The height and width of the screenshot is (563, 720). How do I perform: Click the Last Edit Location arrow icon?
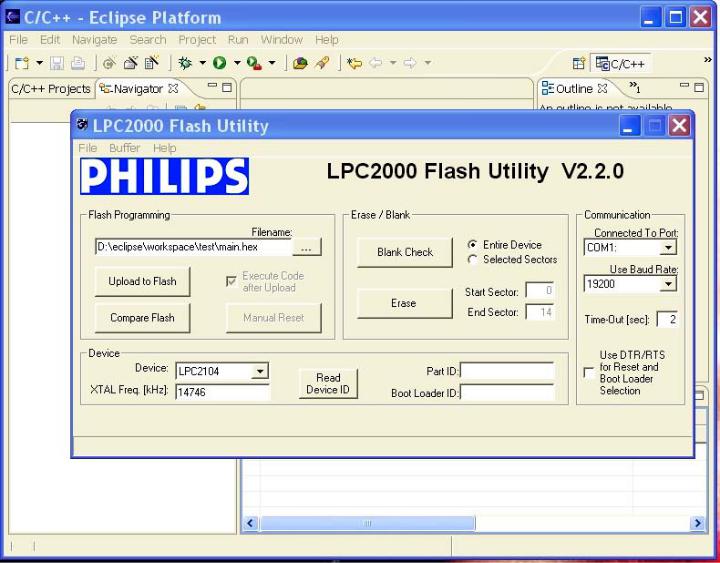tap(354, 63)
